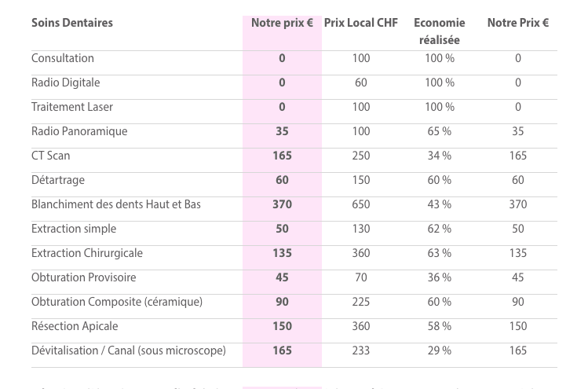
Task: Click the Radio Panoramique row label
Action: [x=79, y=131]
